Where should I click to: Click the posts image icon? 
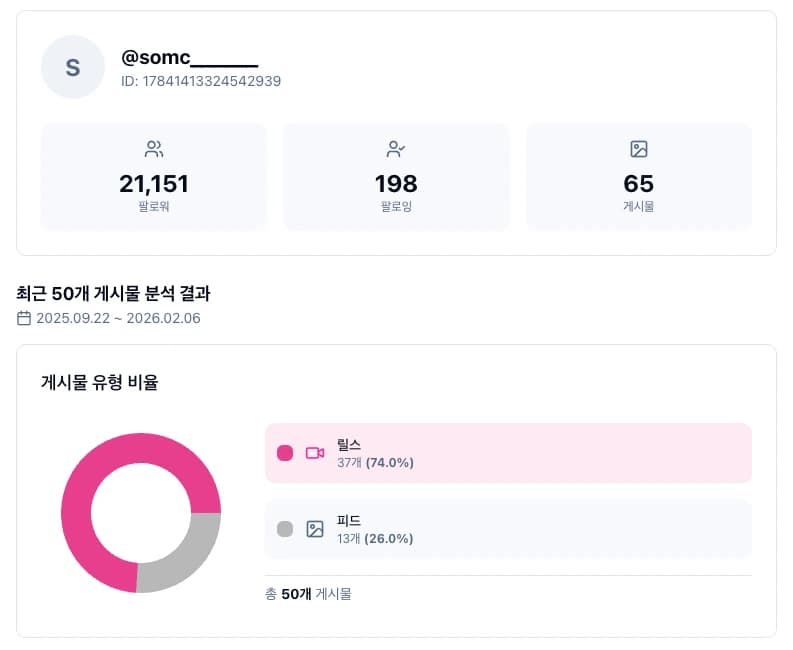639,150
